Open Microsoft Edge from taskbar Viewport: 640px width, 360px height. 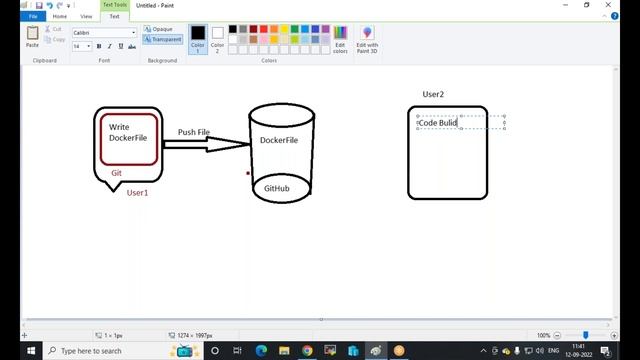coord(261,351)
